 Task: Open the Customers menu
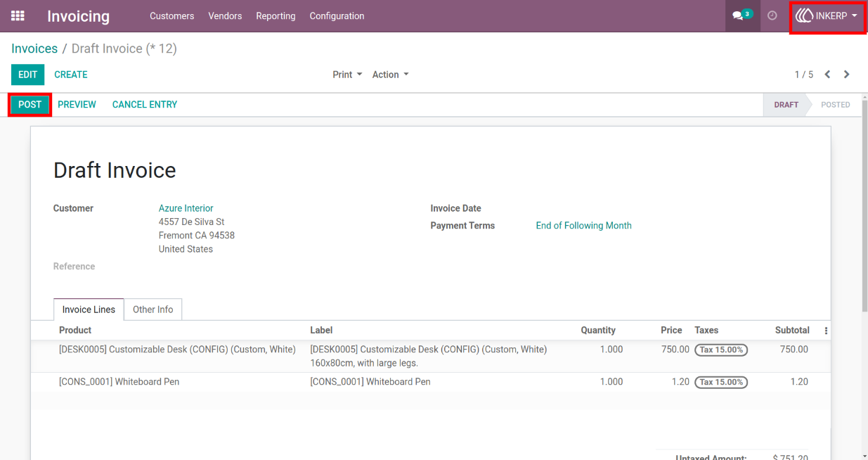pyautogui.click(x=171, y=15)
